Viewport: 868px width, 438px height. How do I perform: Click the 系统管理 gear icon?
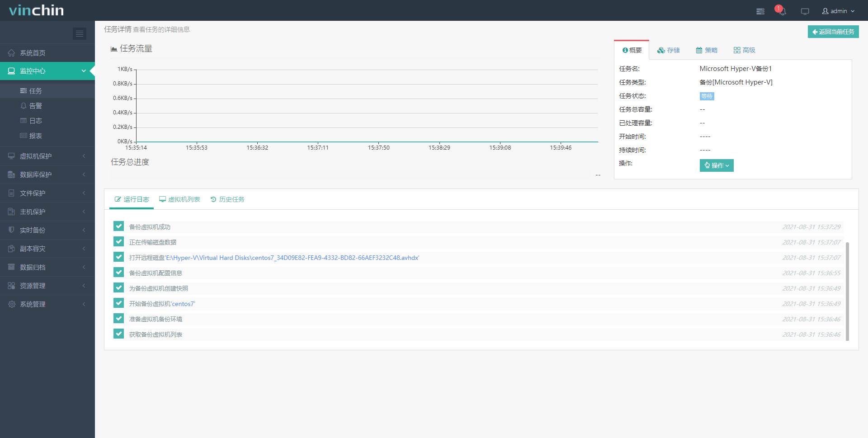11,304
